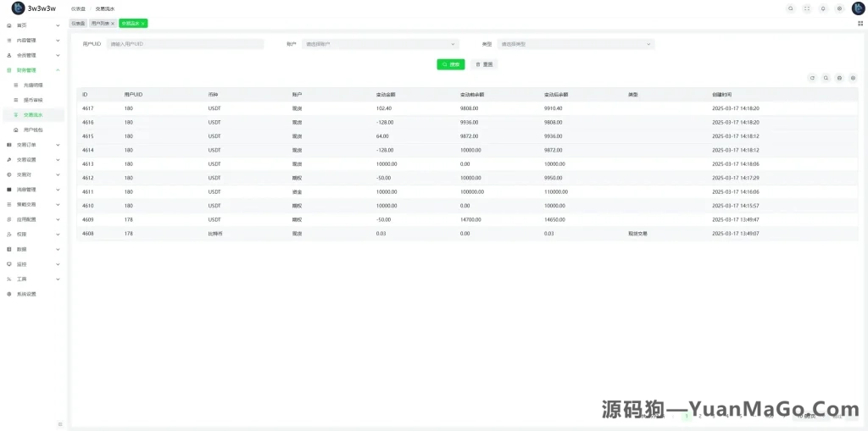Viewport: 868px width, 431px height.
Task: Expand the 内容管理 sidebar menu
Action: [x=33, y=41]
